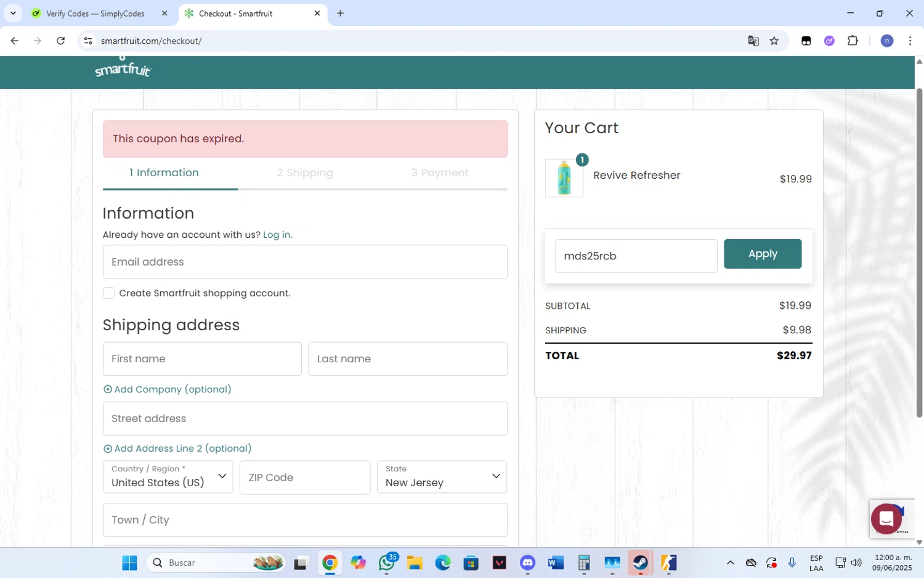The height and width of the screenshot is (578, 924).
Task: Open new browser tab with plus
Action: [x=340, y=13]
